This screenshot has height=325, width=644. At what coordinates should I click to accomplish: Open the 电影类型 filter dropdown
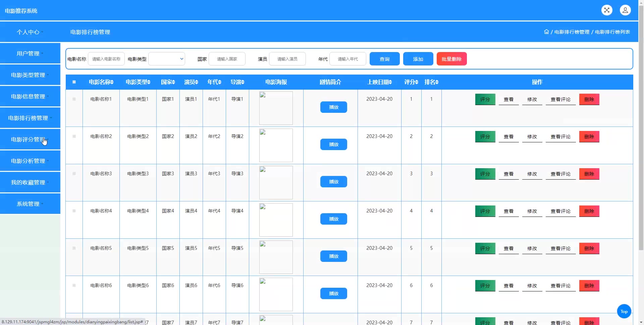(x=167, y=59)
